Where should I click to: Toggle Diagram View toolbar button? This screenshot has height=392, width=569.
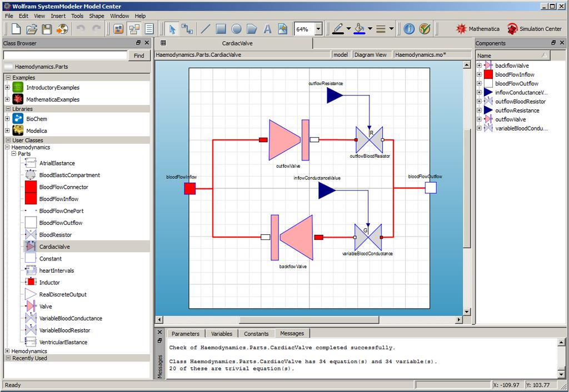click(x=134, y=29)
